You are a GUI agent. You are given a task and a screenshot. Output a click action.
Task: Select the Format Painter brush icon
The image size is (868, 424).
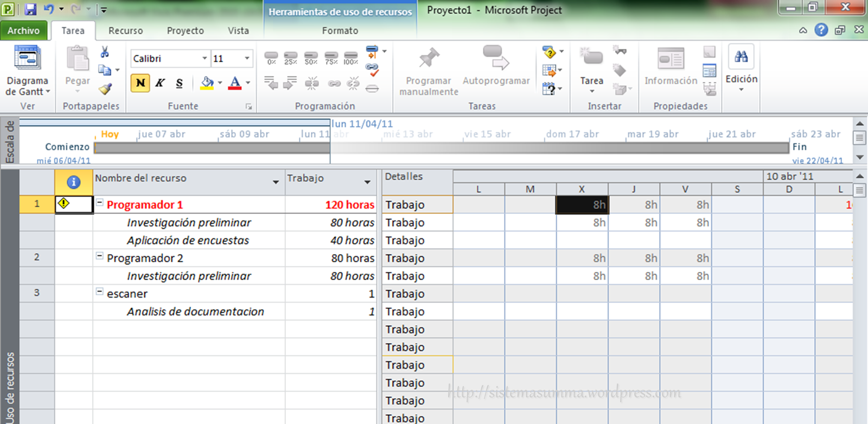tap(105, 88)
